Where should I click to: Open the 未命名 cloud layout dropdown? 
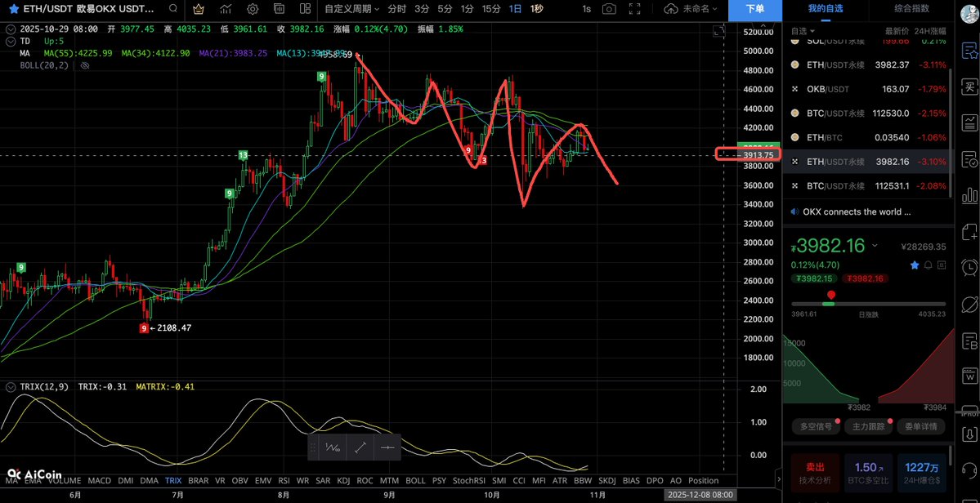[x=691, y=9]
